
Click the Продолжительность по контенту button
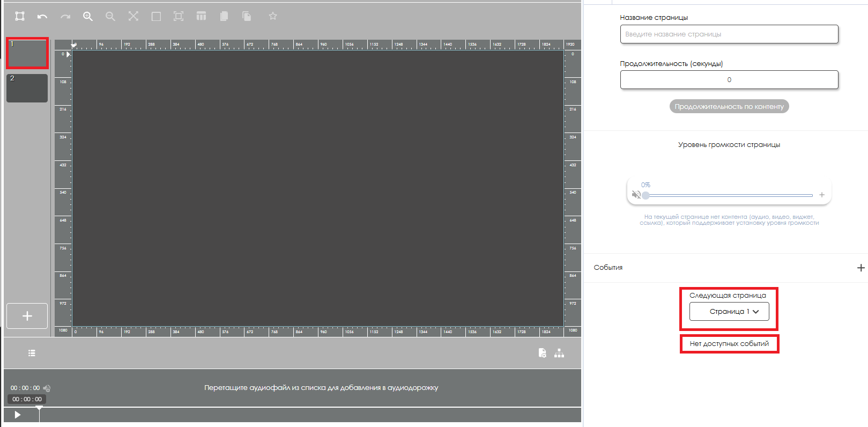coord(729,106)
